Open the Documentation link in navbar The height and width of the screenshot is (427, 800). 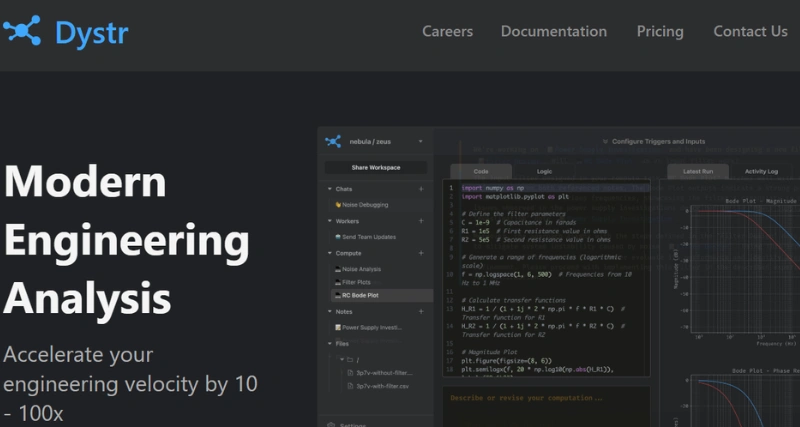coord(554,31)
